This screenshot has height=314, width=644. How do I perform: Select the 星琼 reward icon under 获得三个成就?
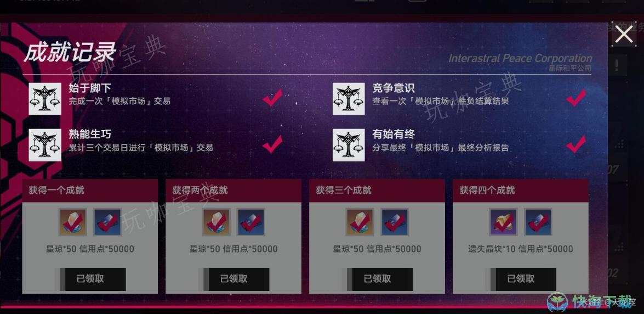(x=360, y=222)
